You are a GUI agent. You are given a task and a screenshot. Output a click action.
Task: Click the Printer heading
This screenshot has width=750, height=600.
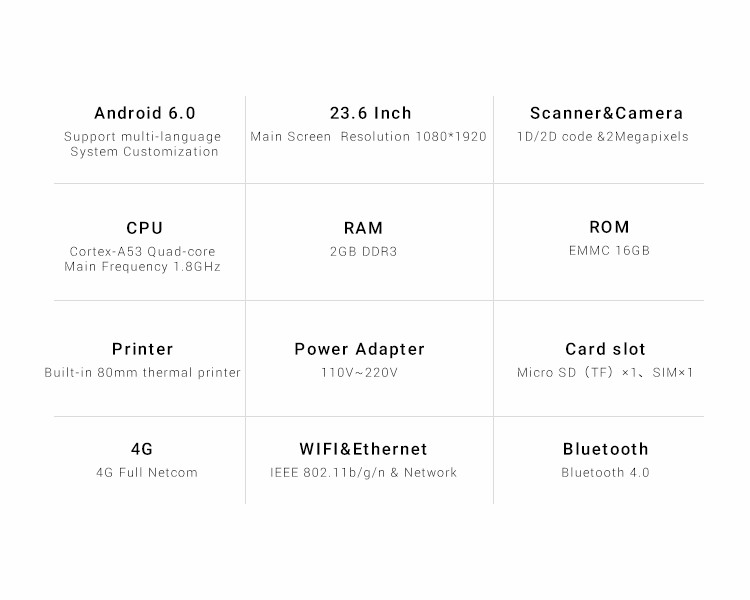click(143, 349)
